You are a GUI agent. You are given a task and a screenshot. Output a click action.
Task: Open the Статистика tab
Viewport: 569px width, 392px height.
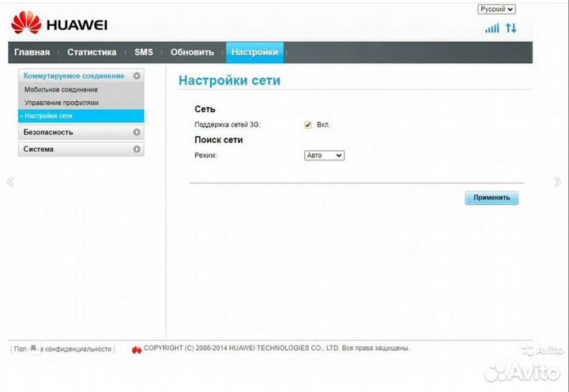point(92,52)
